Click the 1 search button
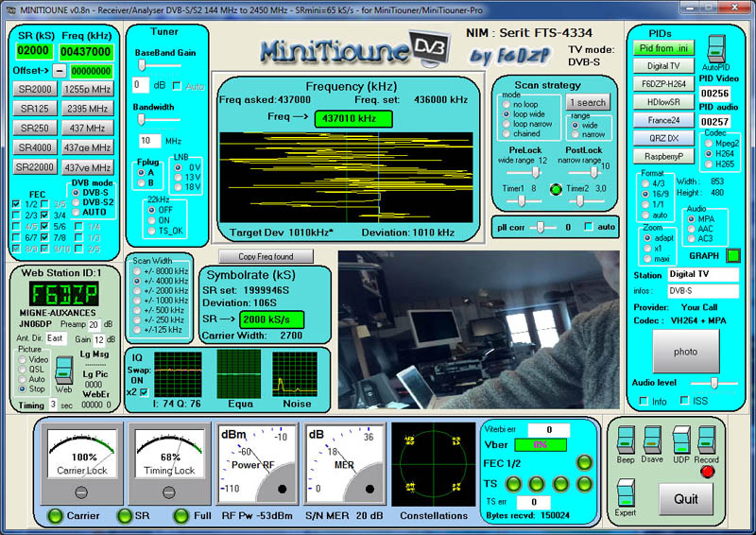The image size is (756, 535). click(x=588, y=102)
